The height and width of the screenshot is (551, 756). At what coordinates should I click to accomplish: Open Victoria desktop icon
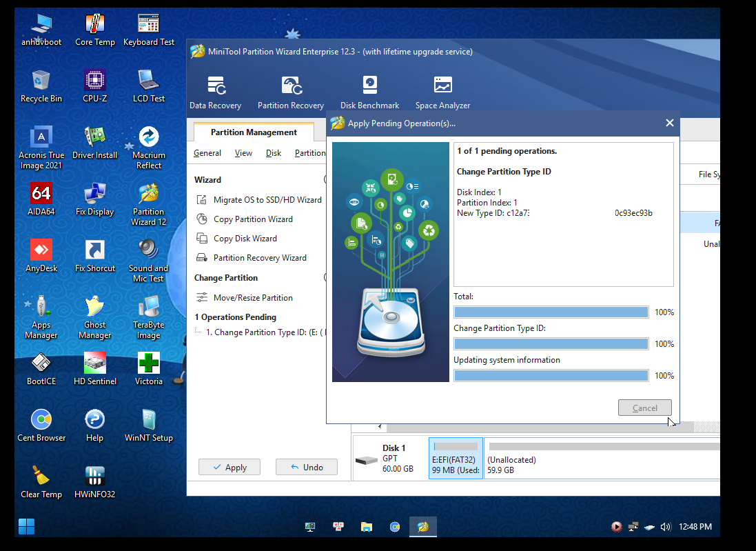[148, 369]
